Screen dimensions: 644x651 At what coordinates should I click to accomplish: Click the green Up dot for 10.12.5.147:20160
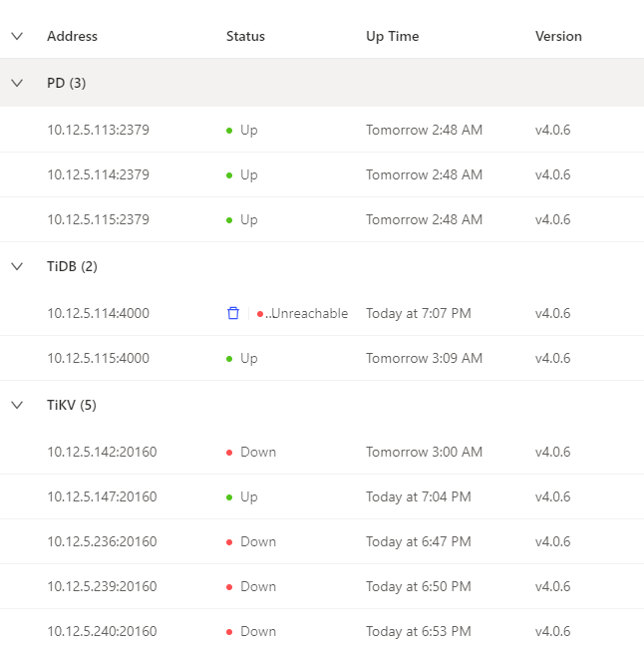click(229, 497)
